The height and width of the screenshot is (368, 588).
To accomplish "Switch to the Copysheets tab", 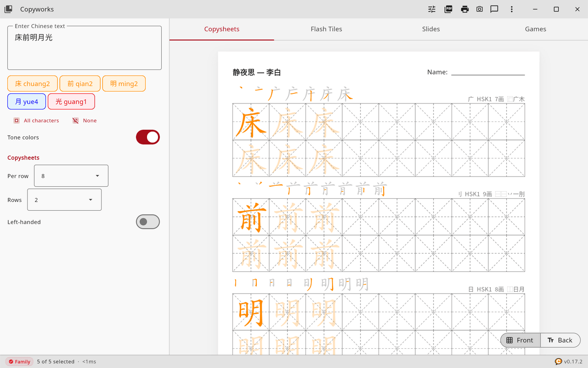I will point(222,29).
